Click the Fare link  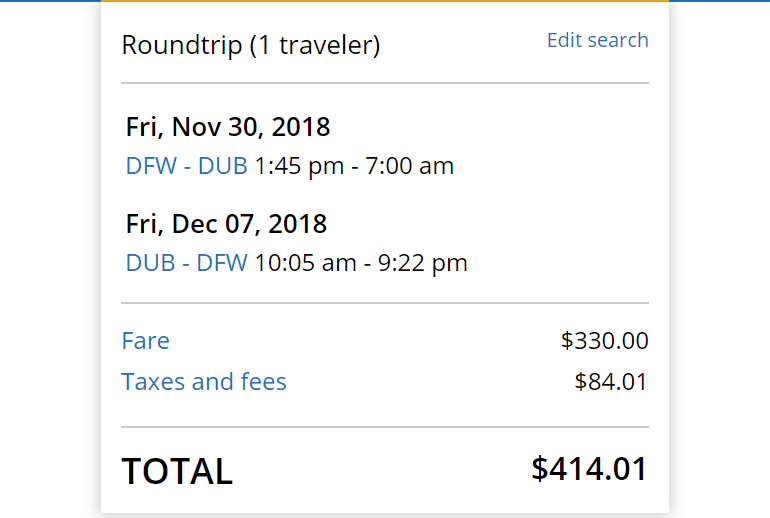[146, 341]
